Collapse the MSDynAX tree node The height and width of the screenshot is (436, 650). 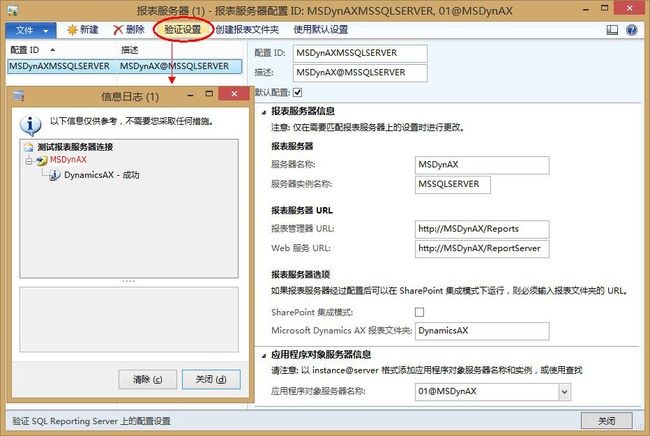29,160
